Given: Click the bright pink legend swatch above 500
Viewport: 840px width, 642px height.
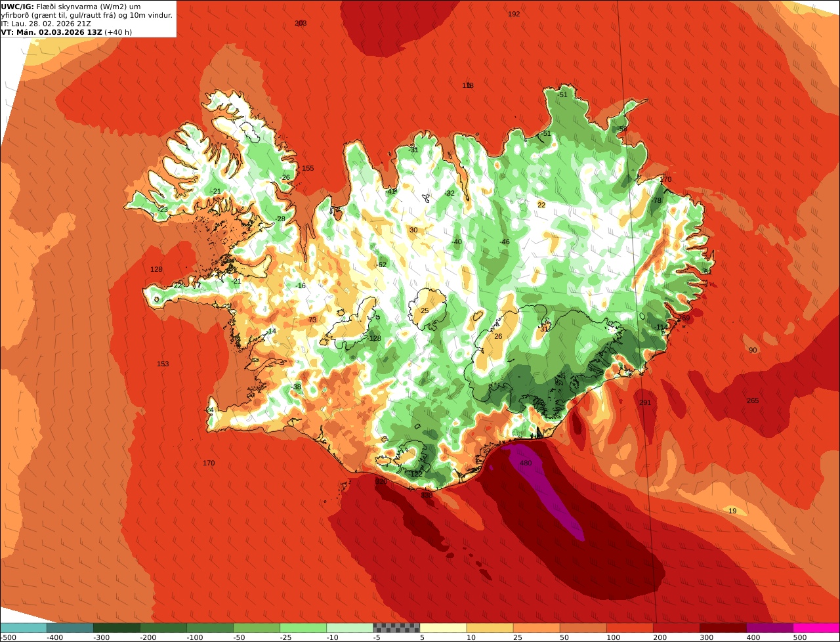Looking at the screenshot, I should point(816,628).
